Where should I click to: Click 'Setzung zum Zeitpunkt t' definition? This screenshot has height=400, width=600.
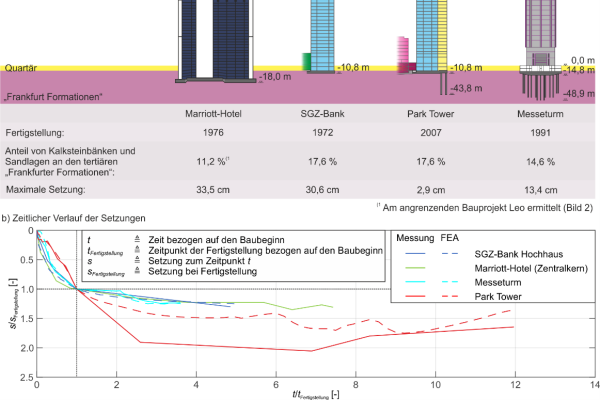click(199, 261)
